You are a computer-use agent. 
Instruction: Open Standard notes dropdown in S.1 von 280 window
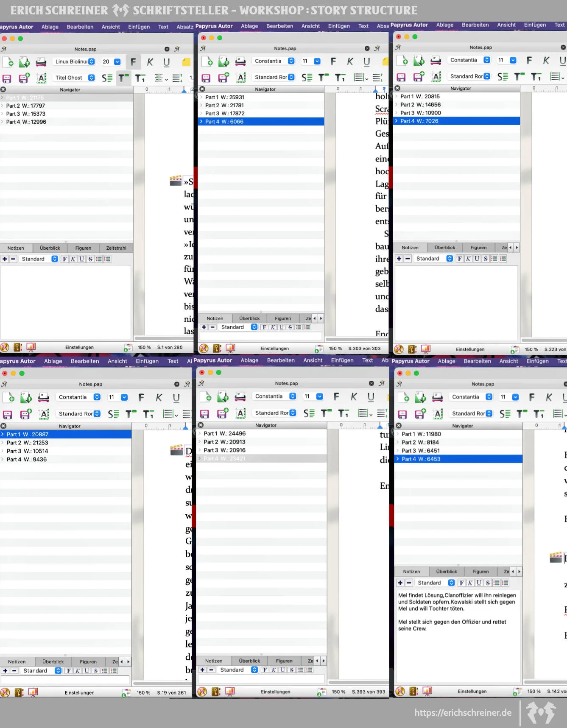tap(39, 259)
